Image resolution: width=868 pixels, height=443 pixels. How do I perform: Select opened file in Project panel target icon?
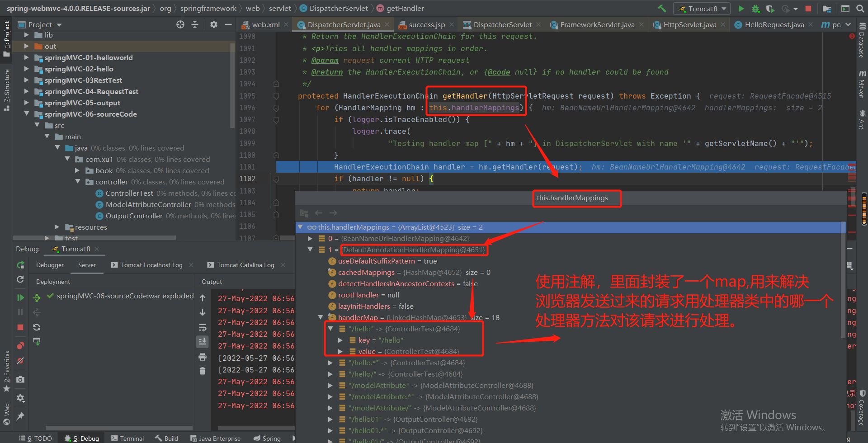(180, 24)
